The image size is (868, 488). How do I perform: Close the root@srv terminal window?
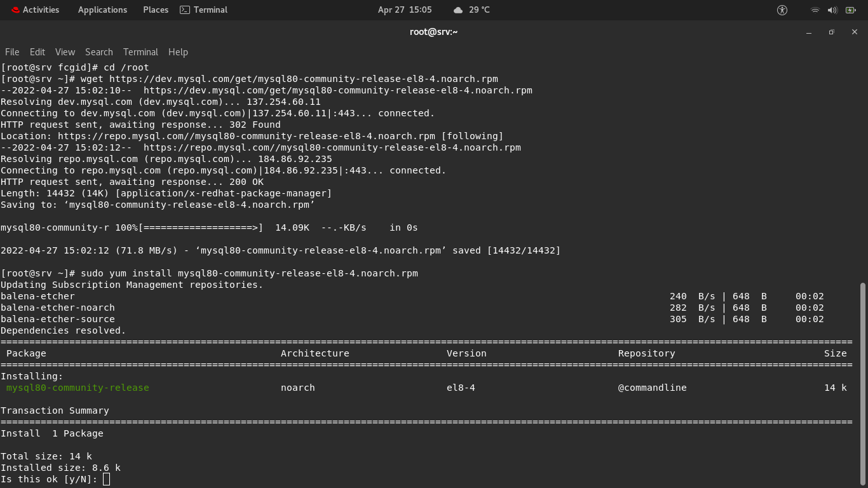pyautogui.click(x=855, y=32)
